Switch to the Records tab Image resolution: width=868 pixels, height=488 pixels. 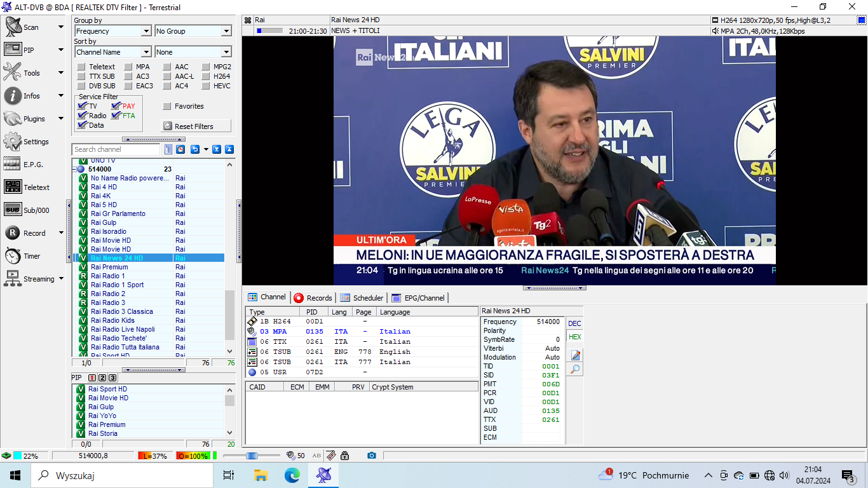pyautogui.click(x=313, y=297)
